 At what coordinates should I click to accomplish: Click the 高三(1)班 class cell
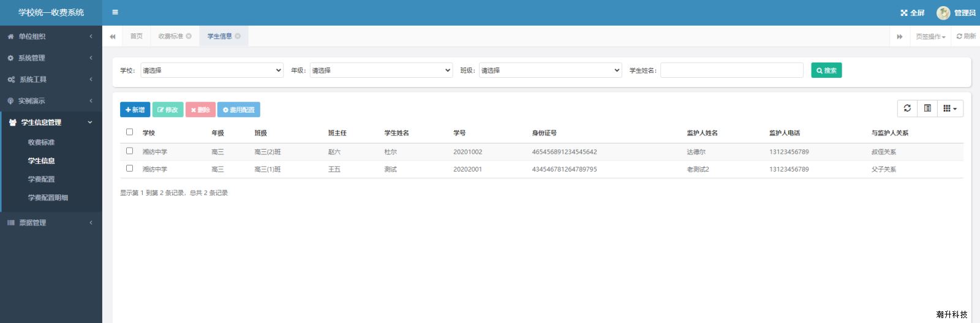click(x=268, y=169)
